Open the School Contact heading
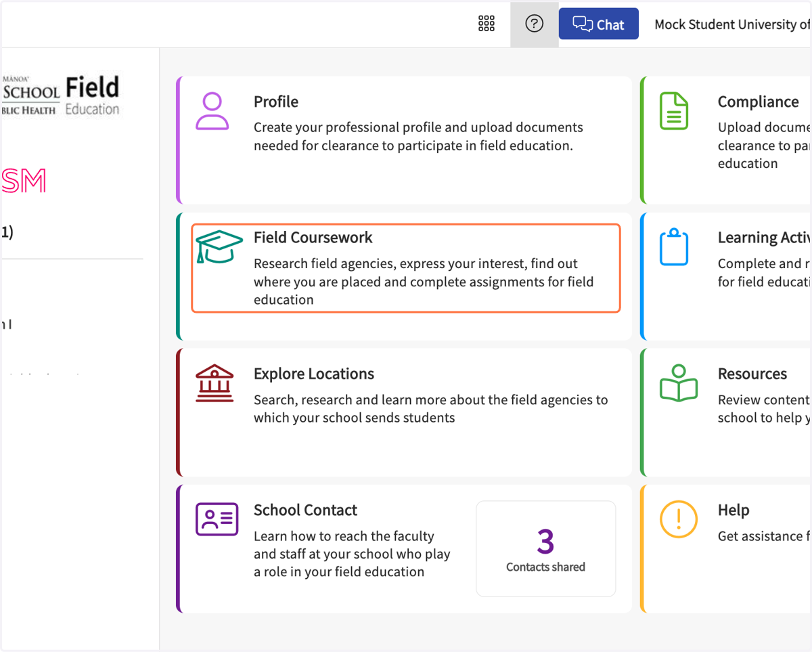Image resolution: width=812 pixels, height=652 pixels. tap(306, 510)
